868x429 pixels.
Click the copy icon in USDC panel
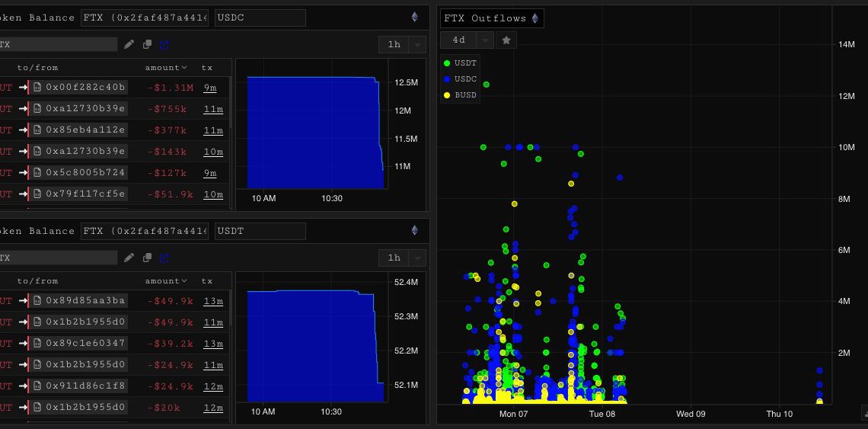(147, 44)
